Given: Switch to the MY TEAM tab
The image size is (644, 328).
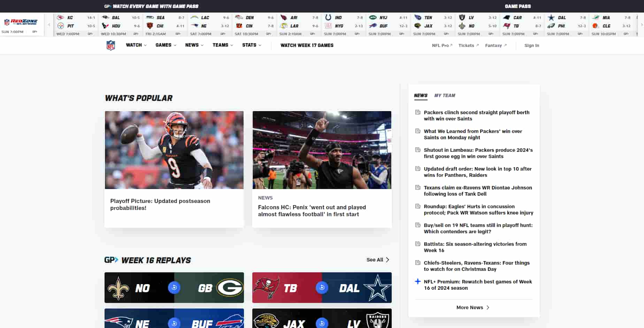Looking at the screenshot, I should (x=445, y=95).
